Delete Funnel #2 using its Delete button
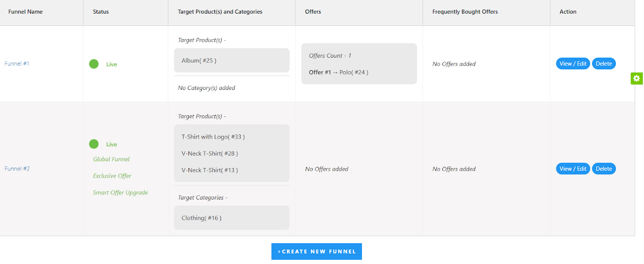Image resolution: width=644 pixels, height=264 pixels. tap(603, 168)
